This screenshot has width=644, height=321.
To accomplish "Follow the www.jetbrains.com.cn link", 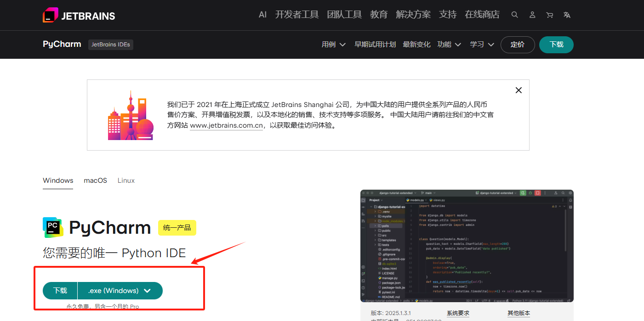I will (226, 125).
